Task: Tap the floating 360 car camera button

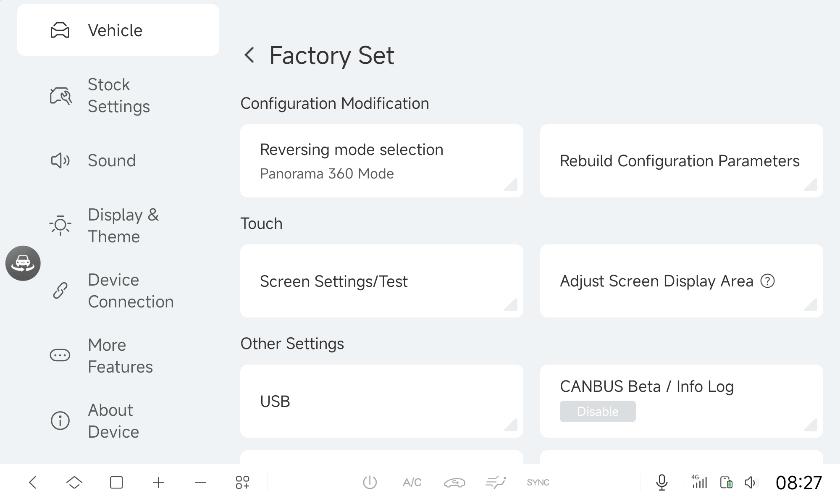Action: coord(23,263)
